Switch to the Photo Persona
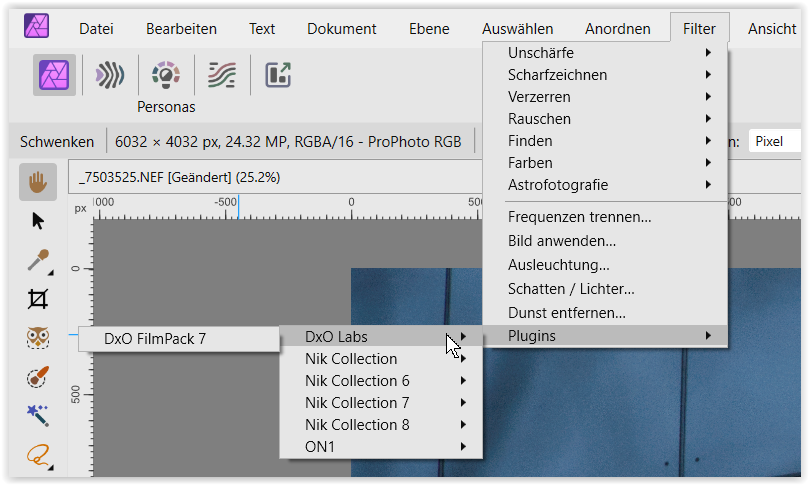809x485 pixels. point(54,75)
